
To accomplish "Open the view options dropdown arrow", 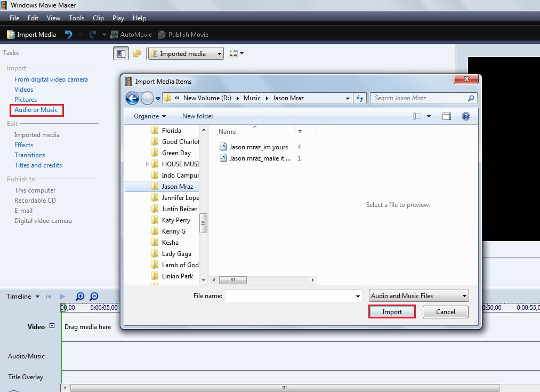I will tap(429, 116).
